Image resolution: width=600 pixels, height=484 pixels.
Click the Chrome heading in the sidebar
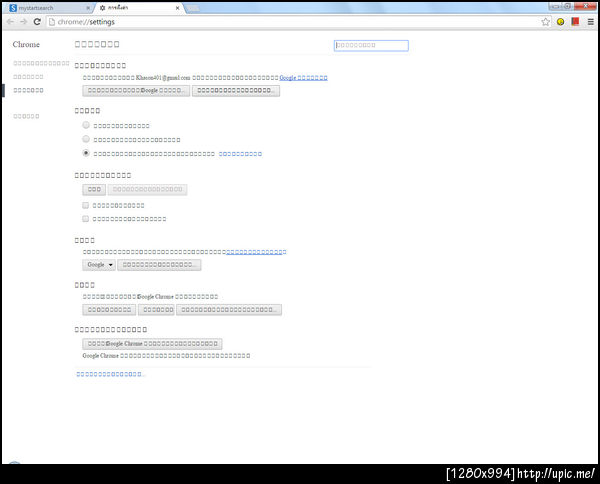[x=26, y=44]
